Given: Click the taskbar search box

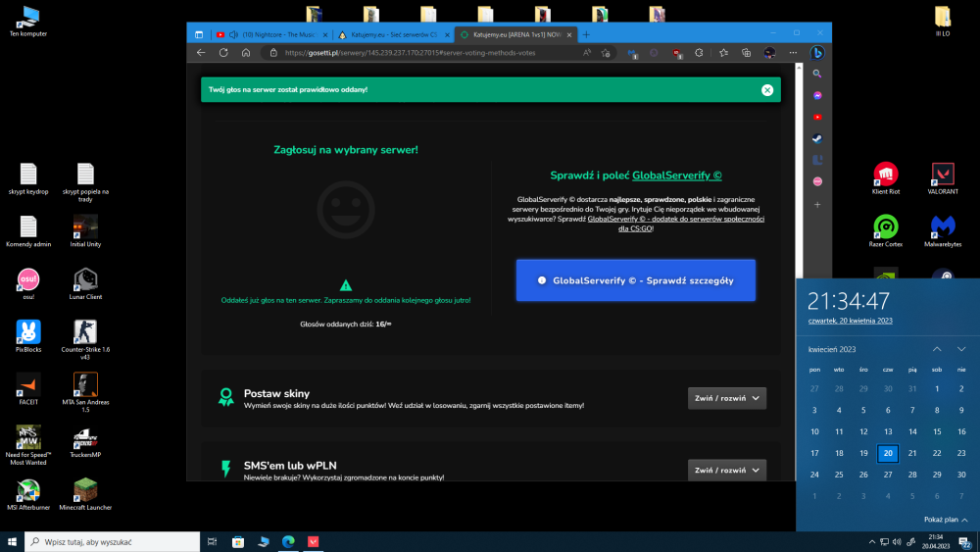Looking at the screenshot, I should click(113, 542).
